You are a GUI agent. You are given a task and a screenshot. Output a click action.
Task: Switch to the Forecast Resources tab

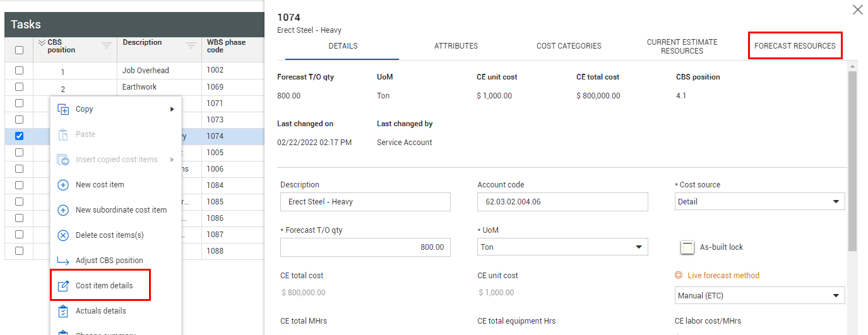795,46
